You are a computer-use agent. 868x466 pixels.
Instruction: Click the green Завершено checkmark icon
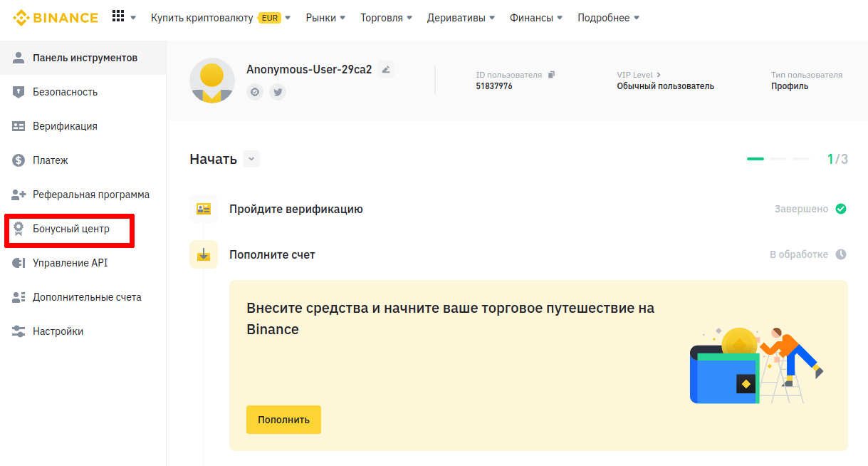click(841, 209)
